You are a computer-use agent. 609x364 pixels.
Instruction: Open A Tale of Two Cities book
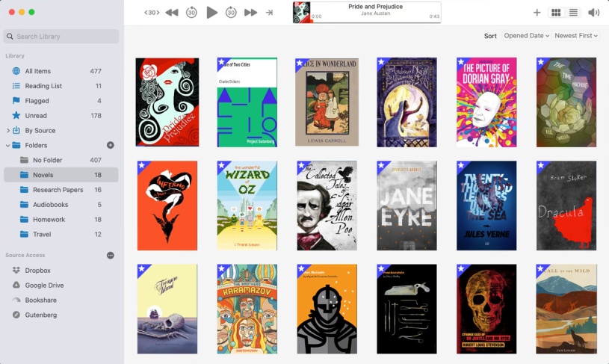[x=247, y=102]
